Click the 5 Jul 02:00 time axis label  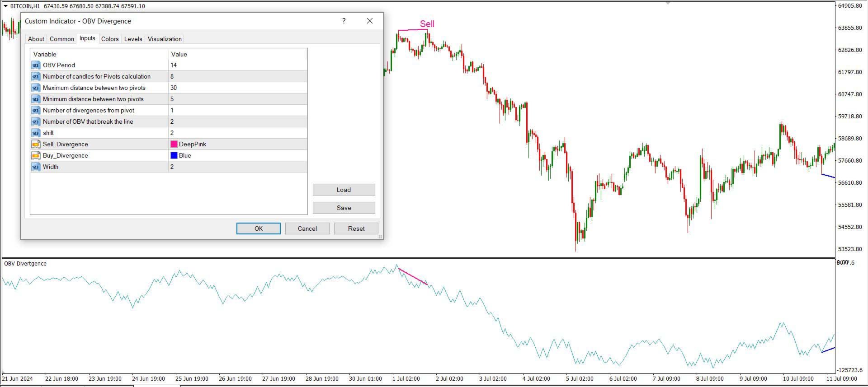coord(580,379)
